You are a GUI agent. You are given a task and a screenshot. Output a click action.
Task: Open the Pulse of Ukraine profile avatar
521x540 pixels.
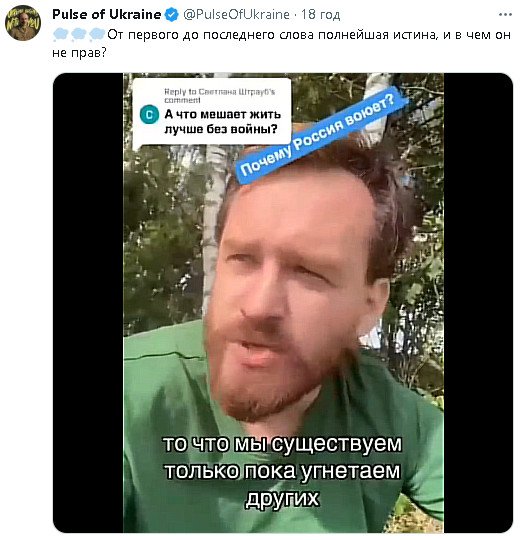pos(23,23)
